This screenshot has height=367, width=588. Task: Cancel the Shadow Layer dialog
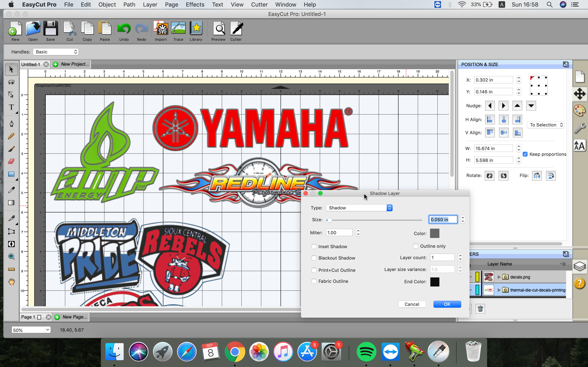coord(412,304)
